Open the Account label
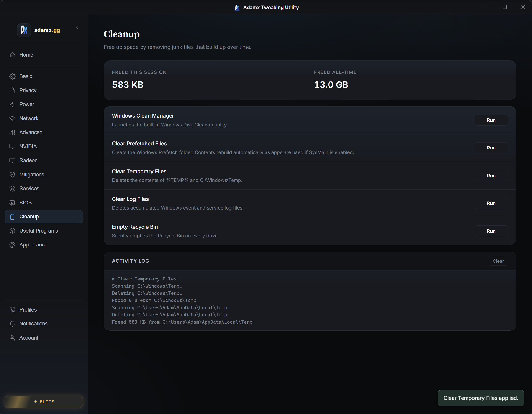Screen dimensions: 532x414 29,338
